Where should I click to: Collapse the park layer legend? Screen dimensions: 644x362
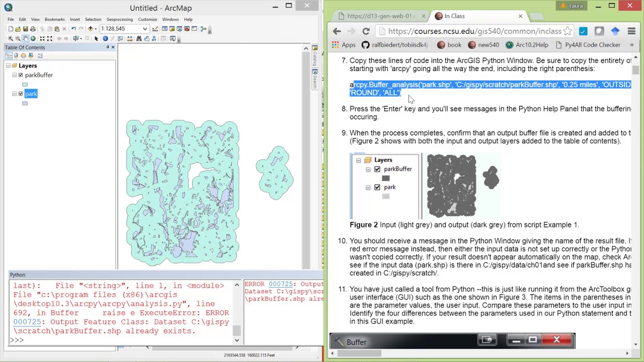(x=15, y=94)
